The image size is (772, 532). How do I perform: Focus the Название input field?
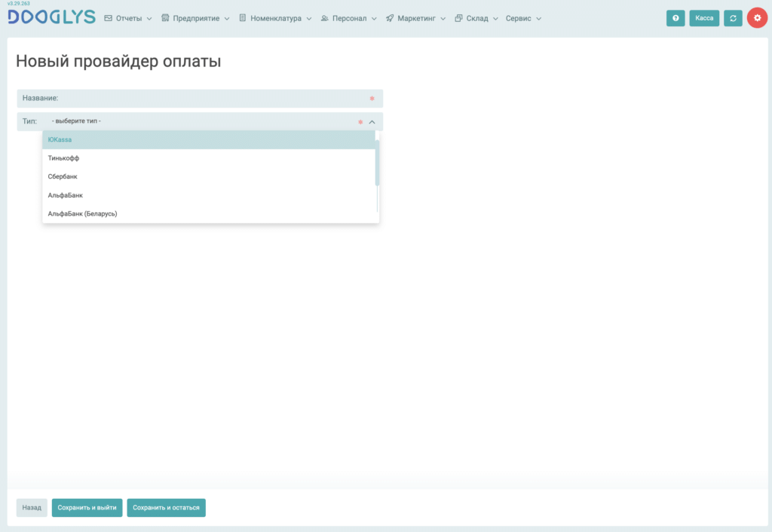click(x=200, y=99)
